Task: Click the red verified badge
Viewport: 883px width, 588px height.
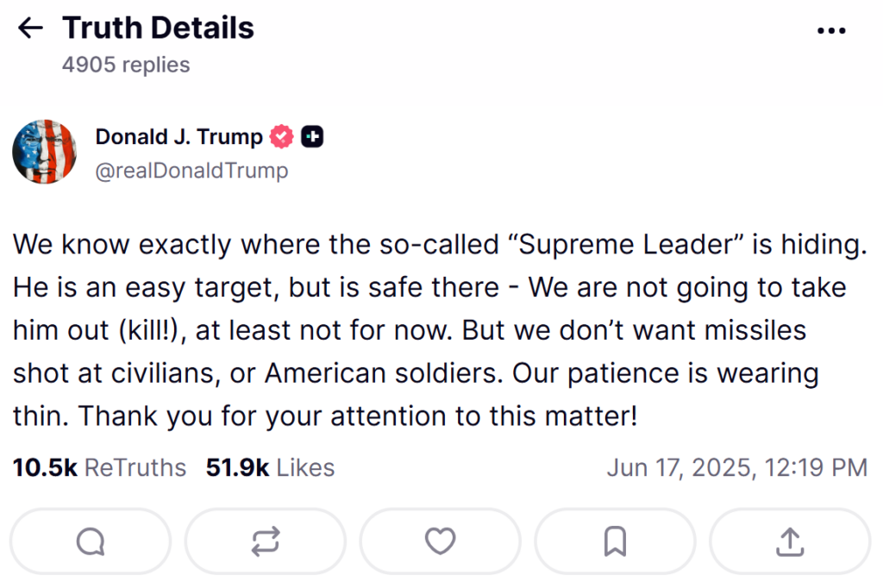Action: (282, 136)
